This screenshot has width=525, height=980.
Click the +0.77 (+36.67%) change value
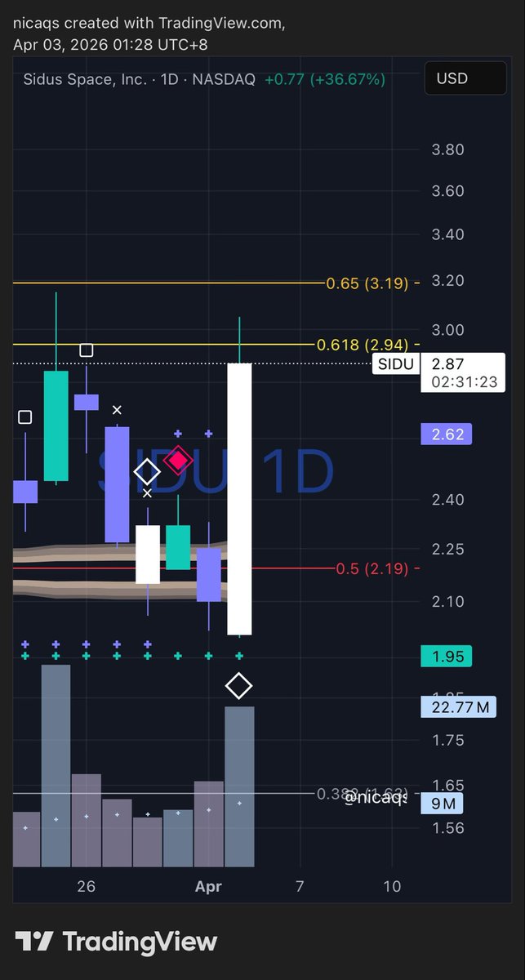click(x=323, y=79)
